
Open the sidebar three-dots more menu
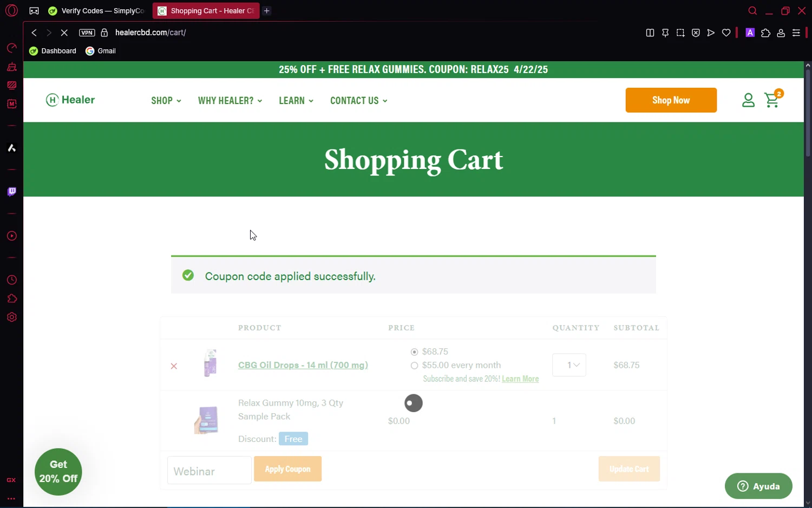[x=11, y=499]
